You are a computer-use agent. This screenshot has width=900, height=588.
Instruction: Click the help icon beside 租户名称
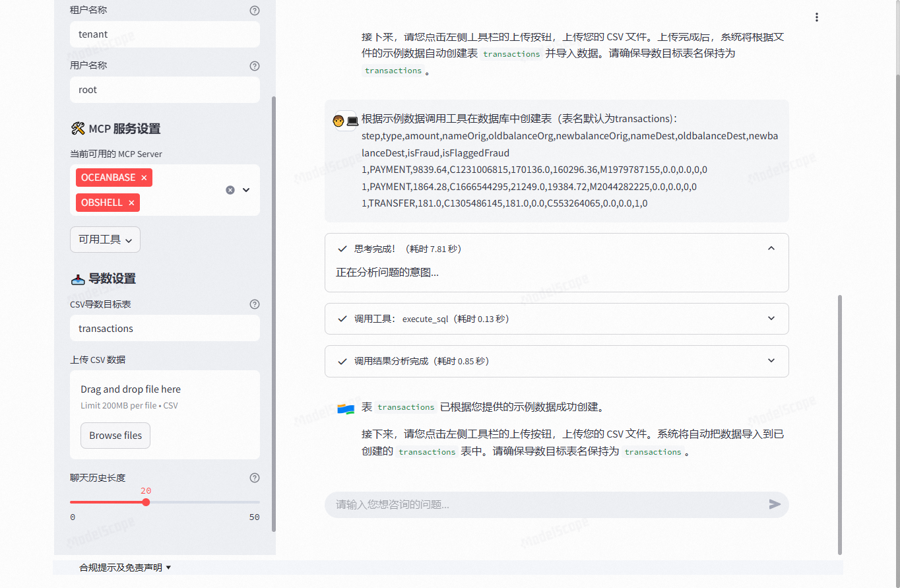coord(255,10)
